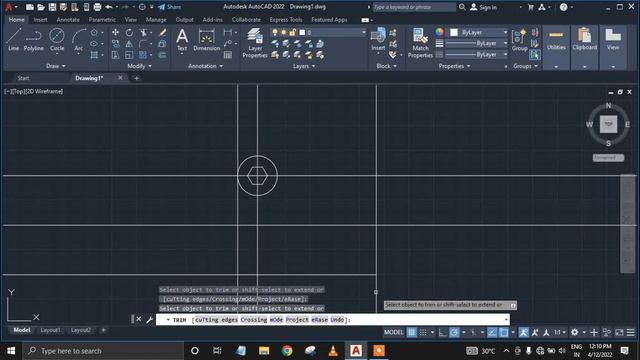Viewport: 640px width, 360px height.
Task: Select the Circle tool
Action: [57, 40]
